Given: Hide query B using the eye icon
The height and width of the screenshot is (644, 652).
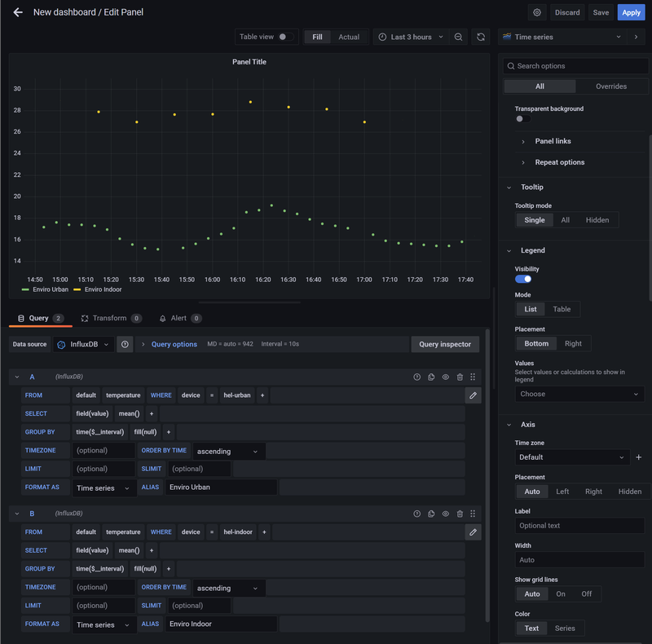Looking at the screenshot, I should click(446, 514).
